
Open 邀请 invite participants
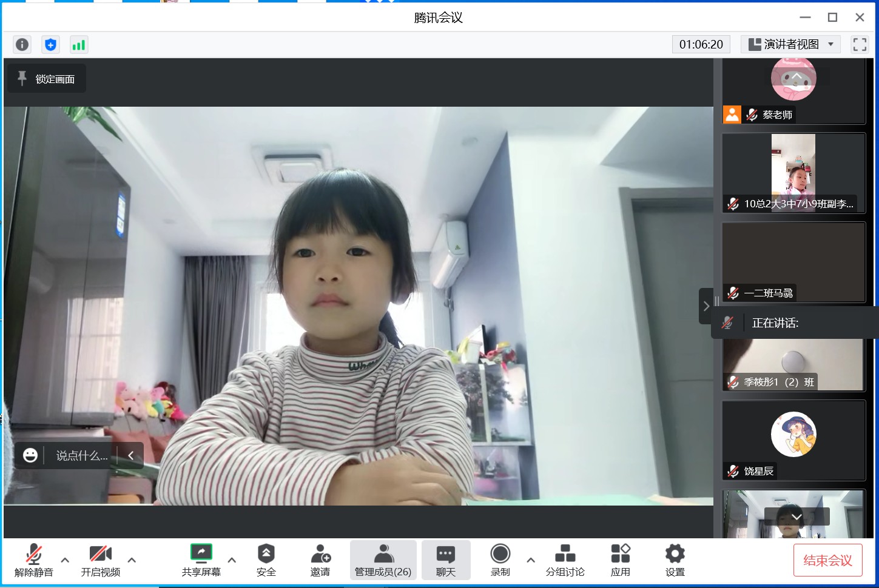pos(320,560)
